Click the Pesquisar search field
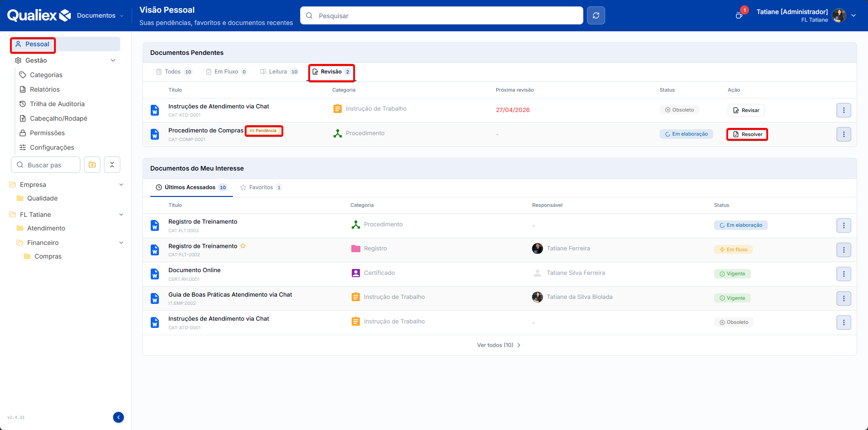 (x=442, y=15)
